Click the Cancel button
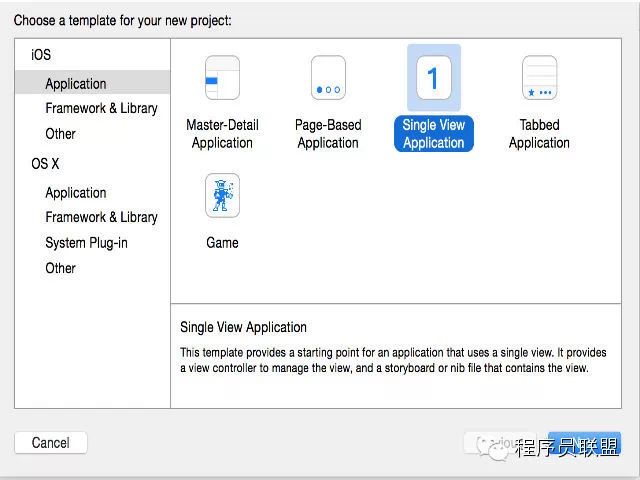 click(x=51, y=443)
